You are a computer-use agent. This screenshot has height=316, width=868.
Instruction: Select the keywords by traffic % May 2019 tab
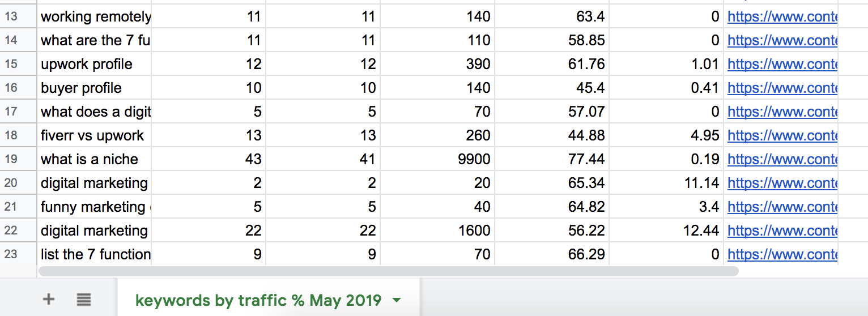click(258, 300)
